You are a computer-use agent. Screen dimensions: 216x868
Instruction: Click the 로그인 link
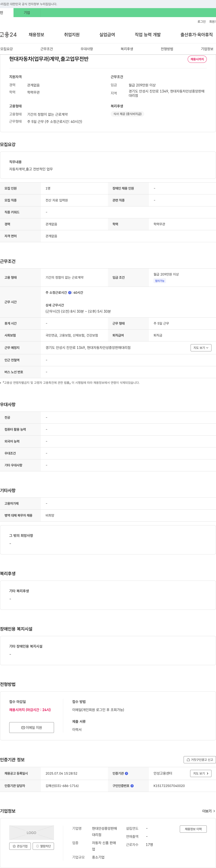click(x=202, y=22)
